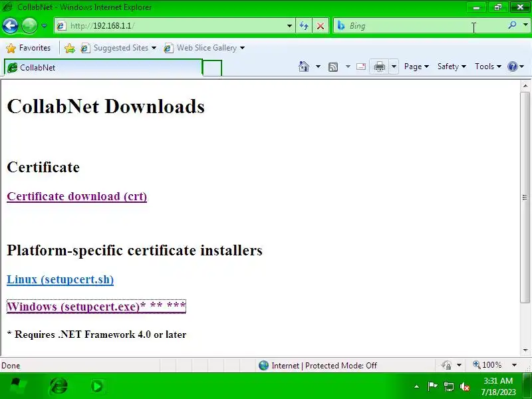Expand the Home button dropdown arrow
Screen dimensions: 532x399
pos(318,66)
